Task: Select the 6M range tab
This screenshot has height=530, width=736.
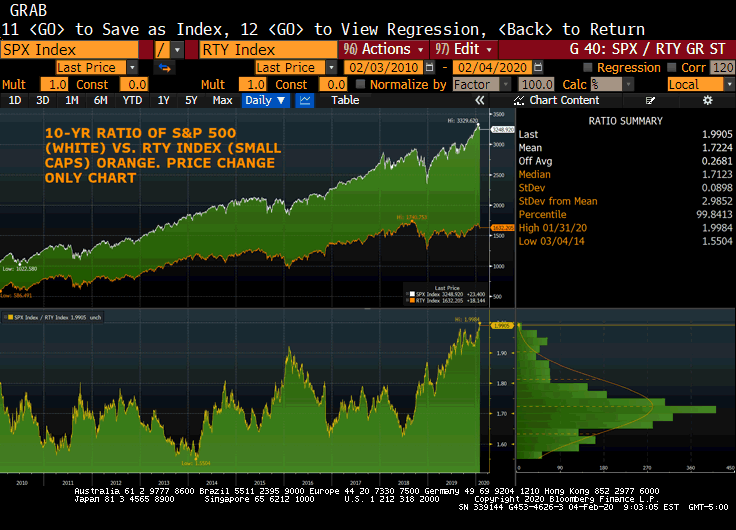Action: pos(100,100)
